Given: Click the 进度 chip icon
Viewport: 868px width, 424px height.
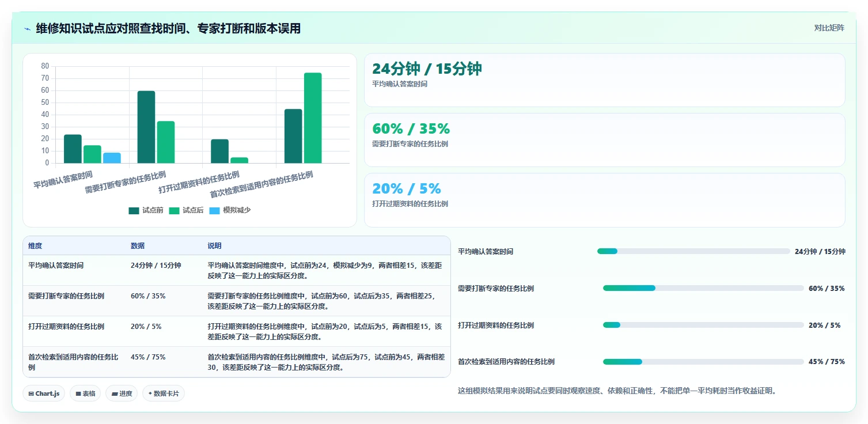Looking at the screenshot, I should coord(115,393).
